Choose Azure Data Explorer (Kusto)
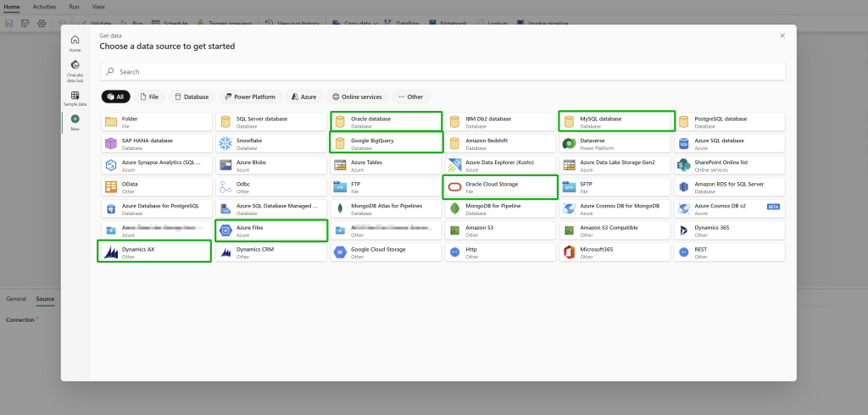The width and height of the screenshot is (868, 415). pyautogui.click(x=500, y=165)
